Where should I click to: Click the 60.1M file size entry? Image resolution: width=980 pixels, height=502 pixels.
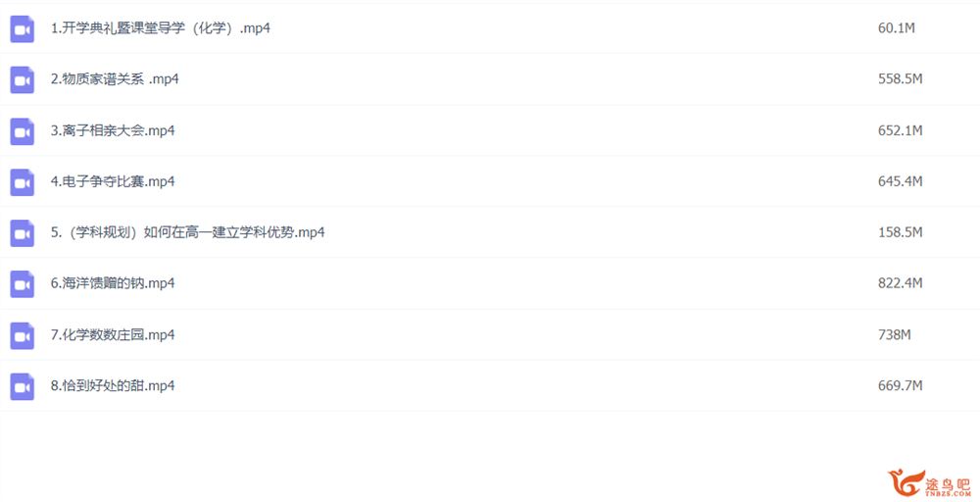click(x=897, y=28)
